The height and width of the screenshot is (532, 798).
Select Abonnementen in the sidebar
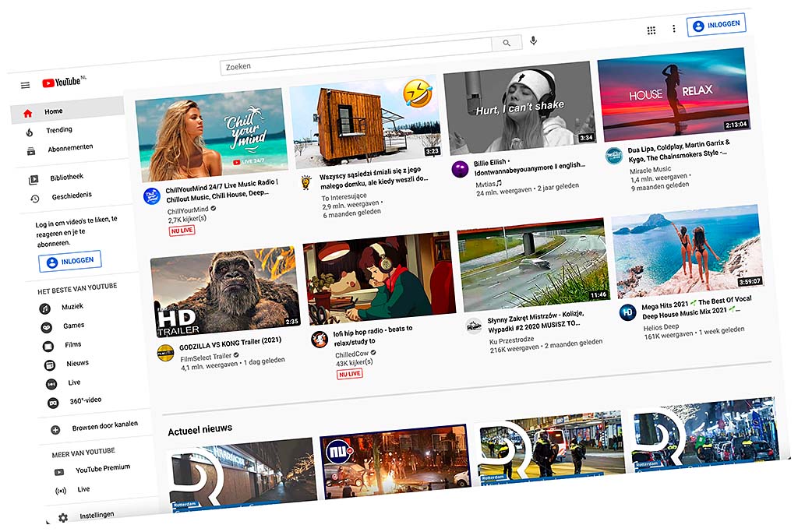pyautogui.click(x=71, y=148)
